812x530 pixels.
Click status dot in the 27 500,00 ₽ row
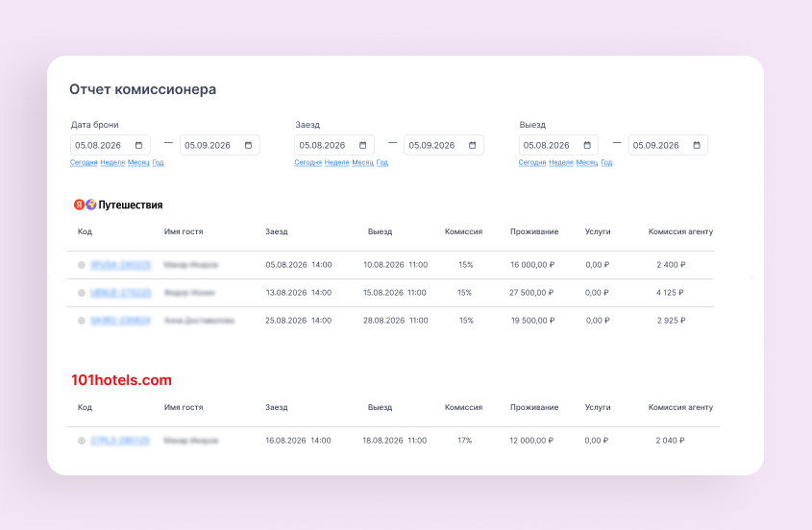tap(82, 293)
